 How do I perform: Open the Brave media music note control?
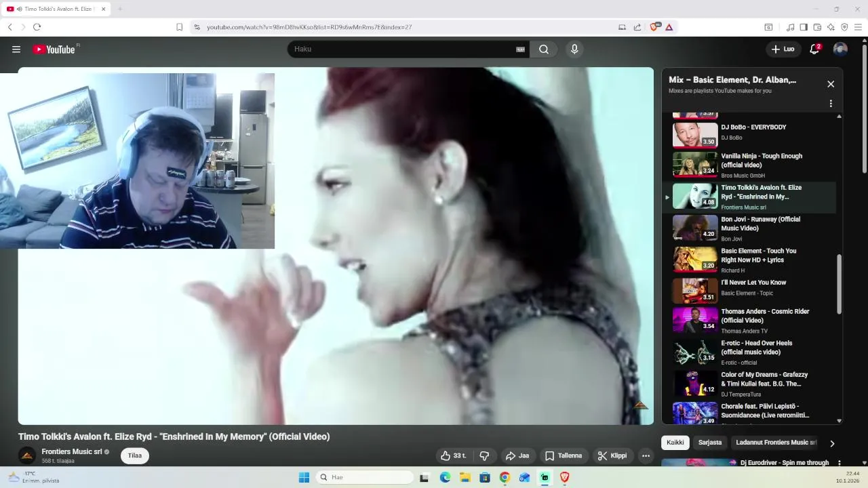click(x=790, y=27)
